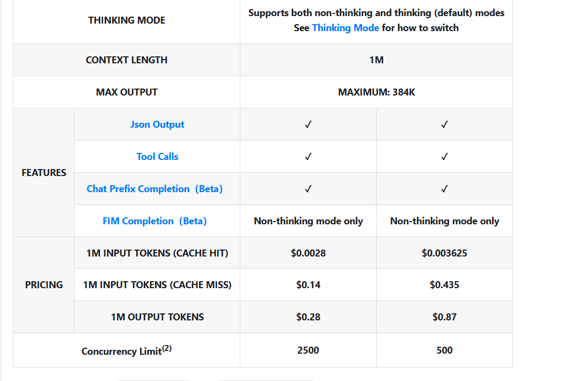Click second-column checkmark for Chat Prefix Completion
This screenshot has height=381, width=588.
tap(444, 189)
